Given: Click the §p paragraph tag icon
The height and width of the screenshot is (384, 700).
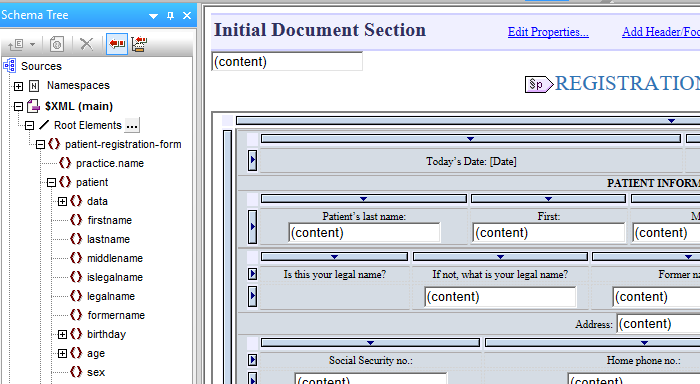Looking at the screenshot, I should pos(539,84).
